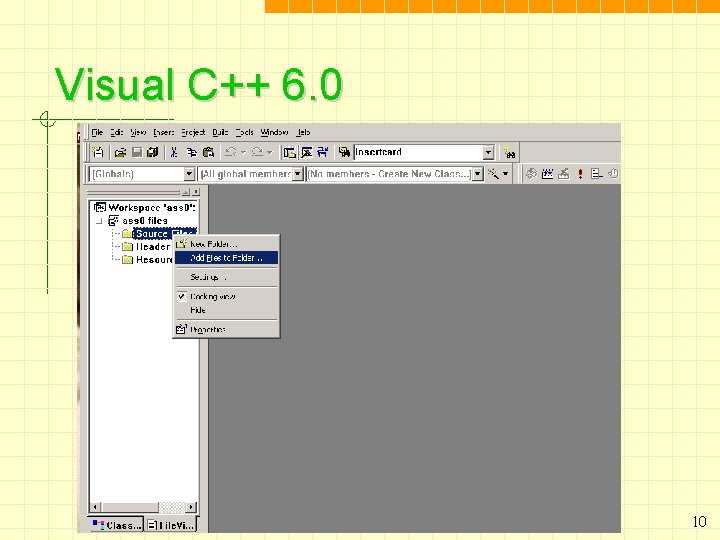The image size is (720, 540).
Task: Click the Save toolbar icon
Action: [x=137, y=152]
